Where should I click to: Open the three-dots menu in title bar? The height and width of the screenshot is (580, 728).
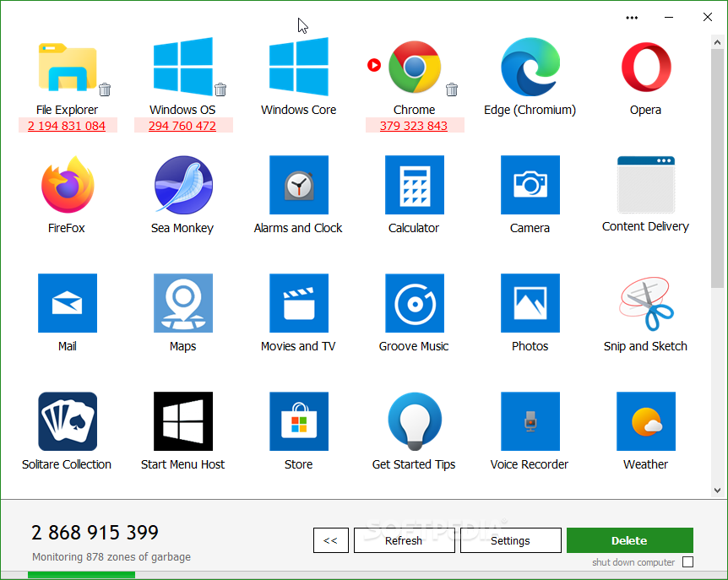[632, 18]
